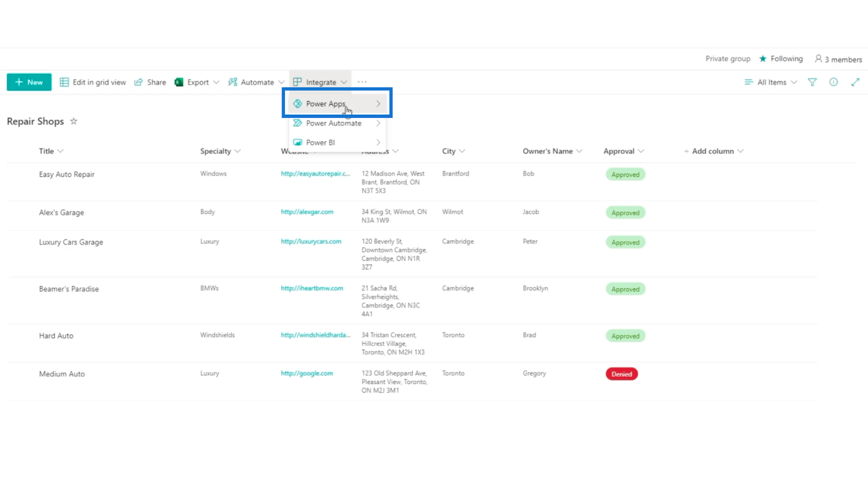
Task: Open the All Items view switcher
Action: [771, 82]
